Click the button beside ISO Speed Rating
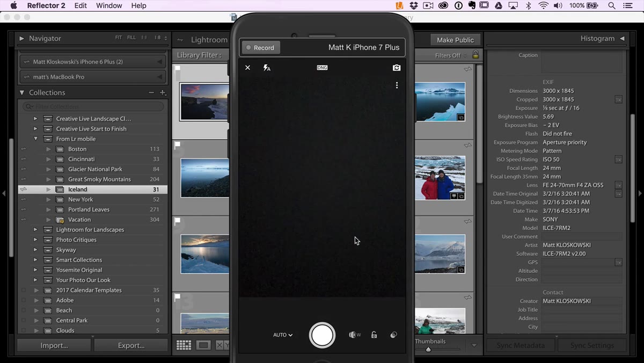 click(618, 159)
